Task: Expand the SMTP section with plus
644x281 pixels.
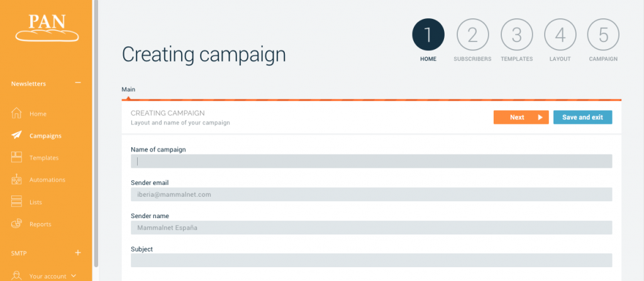Action: 78,253
